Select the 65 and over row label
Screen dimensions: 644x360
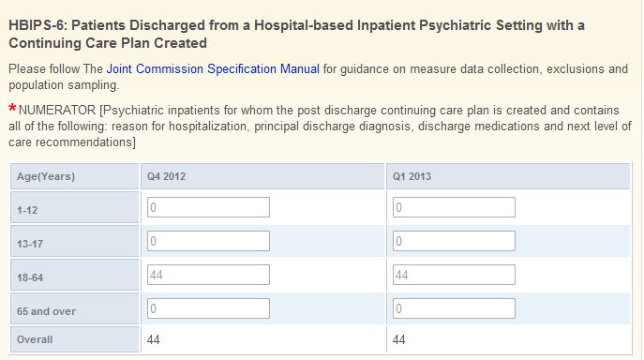pos(74,308)
